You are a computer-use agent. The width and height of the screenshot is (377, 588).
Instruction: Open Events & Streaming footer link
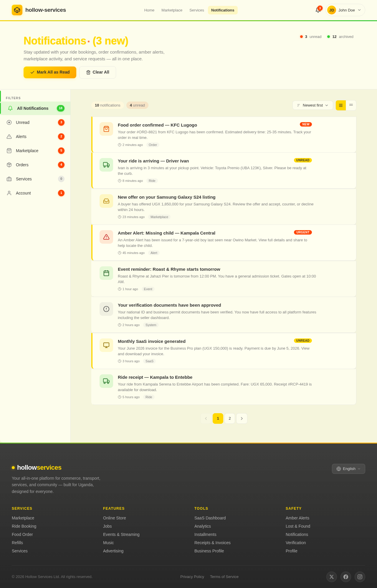[x=121, y=534]
